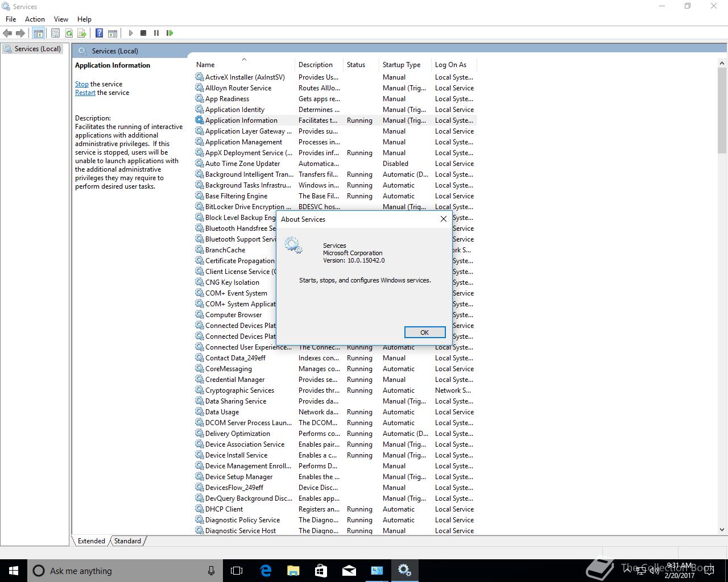Click the scrollbar up arrow
This screenshot has width=728, height=582.
click(x=722, y=62)
